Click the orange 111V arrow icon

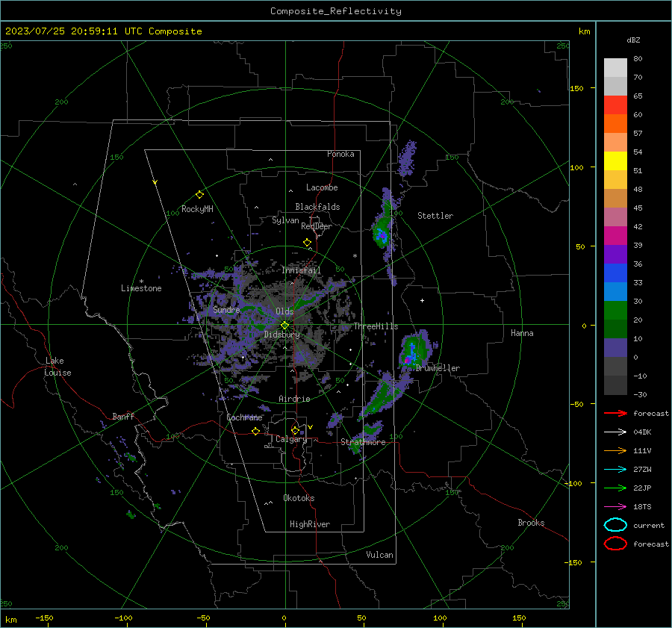pos(615,450)
